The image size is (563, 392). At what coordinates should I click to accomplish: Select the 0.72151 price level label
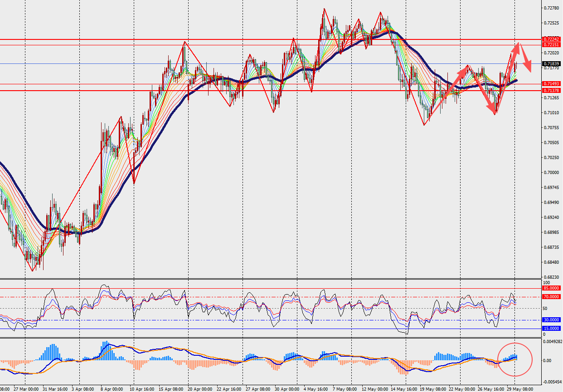551,45
